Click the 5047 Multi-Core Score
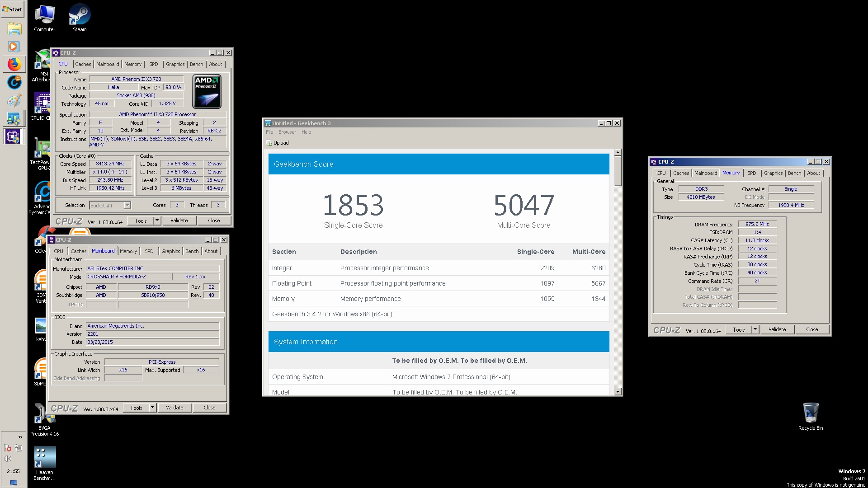 click(524, 205)
